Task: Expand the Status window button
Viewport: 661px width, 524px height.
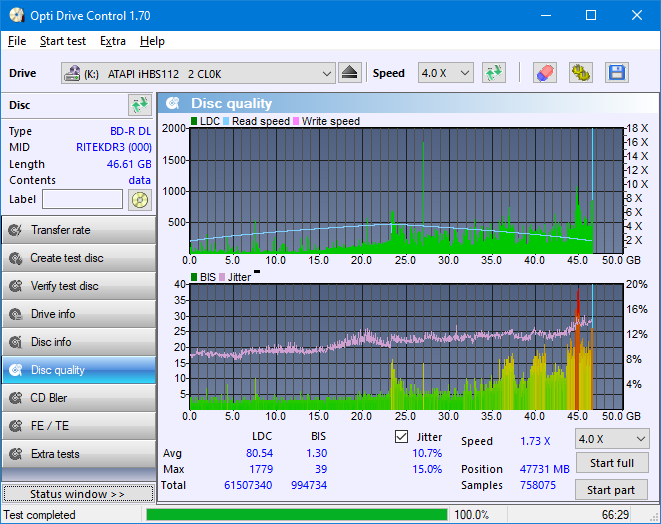Action: [x=78, y=494]
